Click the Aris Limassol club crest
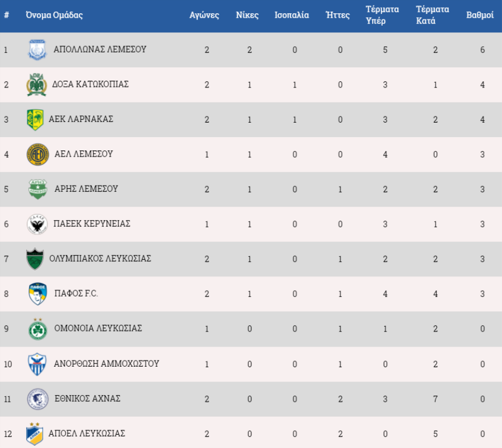The height and width of the screenshot is (448, 502). coord(38,189)
